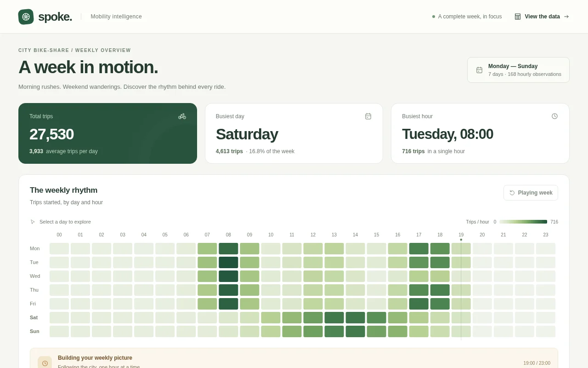Select the Wed row label

35,276
